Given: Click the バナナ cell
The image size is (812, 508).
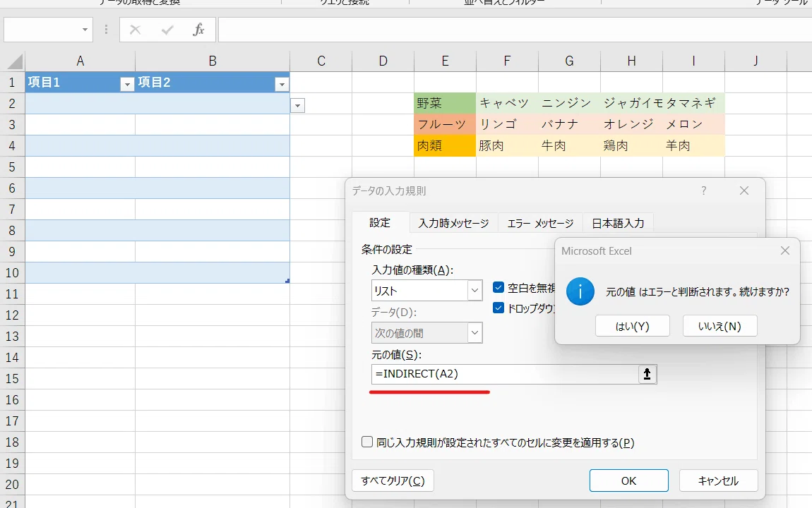Looking at the screenshot, I should [x=569, y=125].
